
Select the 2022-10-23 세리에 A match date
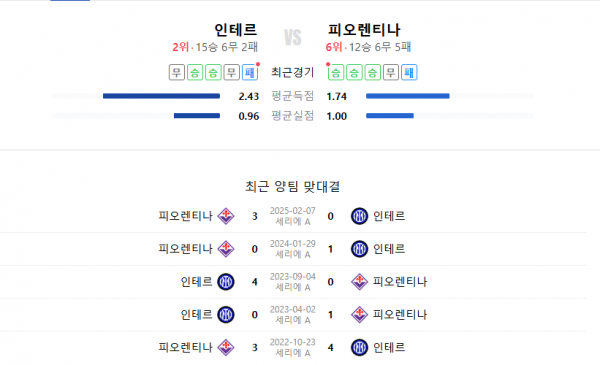pyautogui.click(x=293, y=347)
